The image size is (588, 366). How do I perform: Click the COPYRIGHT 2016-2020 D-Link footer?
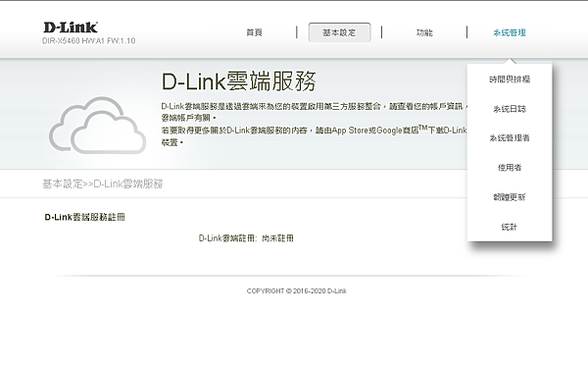[297, 290]
